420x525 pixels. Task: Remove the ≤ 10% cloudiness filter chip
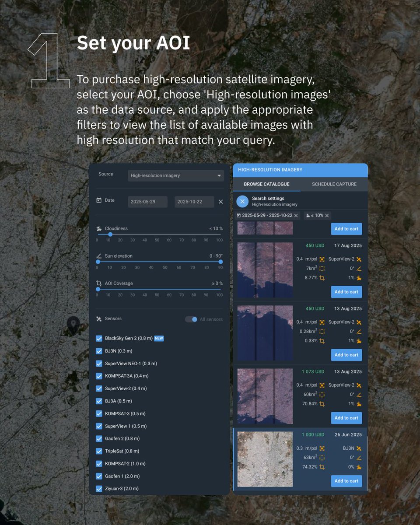[x=327, y=216]
